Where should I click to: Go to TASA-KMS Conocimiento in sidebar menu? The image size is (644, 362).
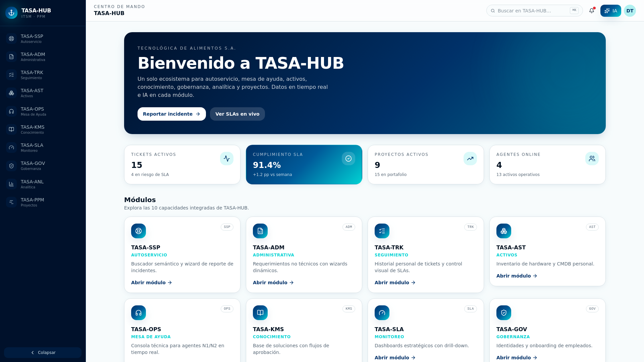43,129
